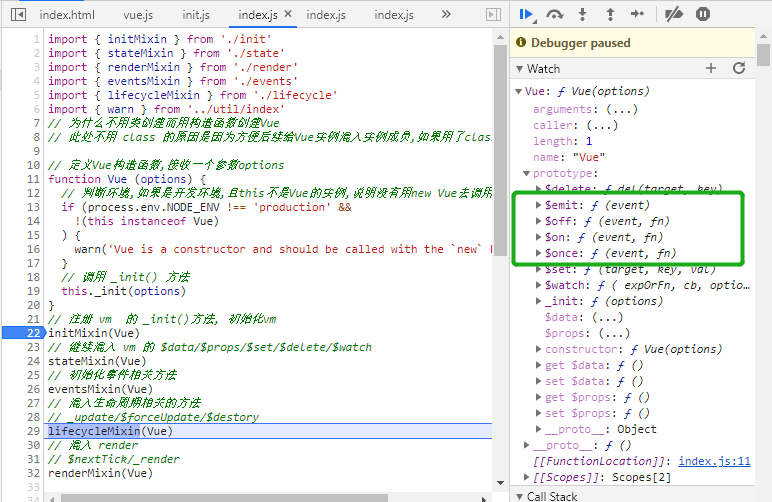
Task: Step out of current function
Action: coord(611,14)
